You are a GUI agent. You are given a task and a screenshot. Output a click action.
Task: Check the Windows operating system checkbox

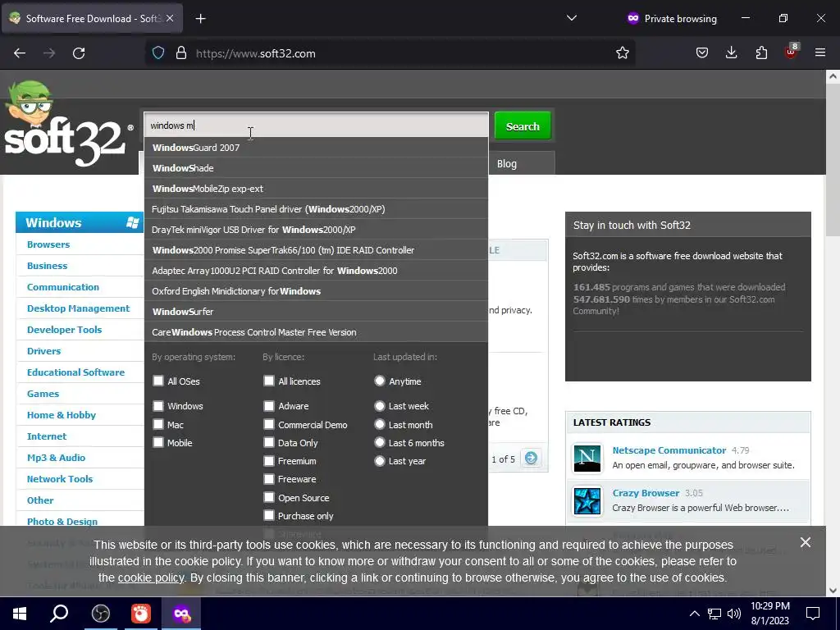point(158,405)
